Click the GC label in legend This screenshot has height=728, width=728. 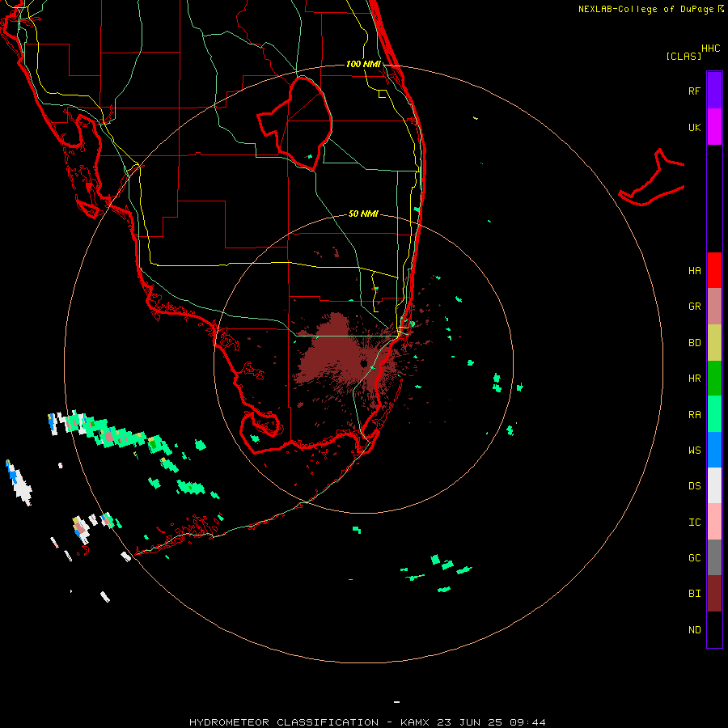pos(694,558)
